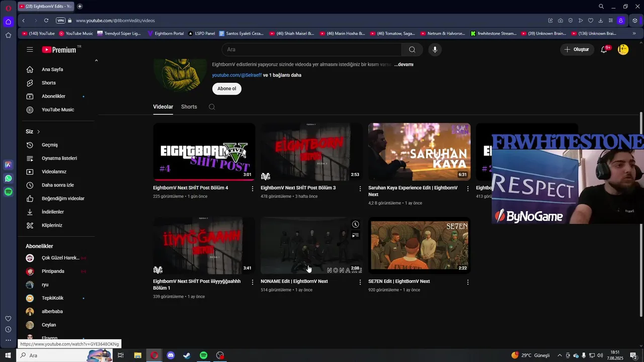The width and height of the screenshot is (644, 362).
Task: Search within channel videos magnifier icon
Action: coord(212,107)
